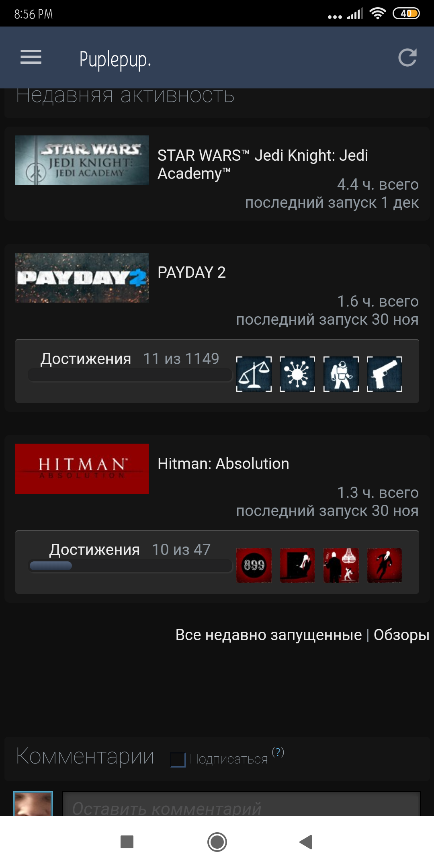Screen dimensions: 434x868
Task: Open the PAYDAY 2 game banner
Action: point(82,278)
